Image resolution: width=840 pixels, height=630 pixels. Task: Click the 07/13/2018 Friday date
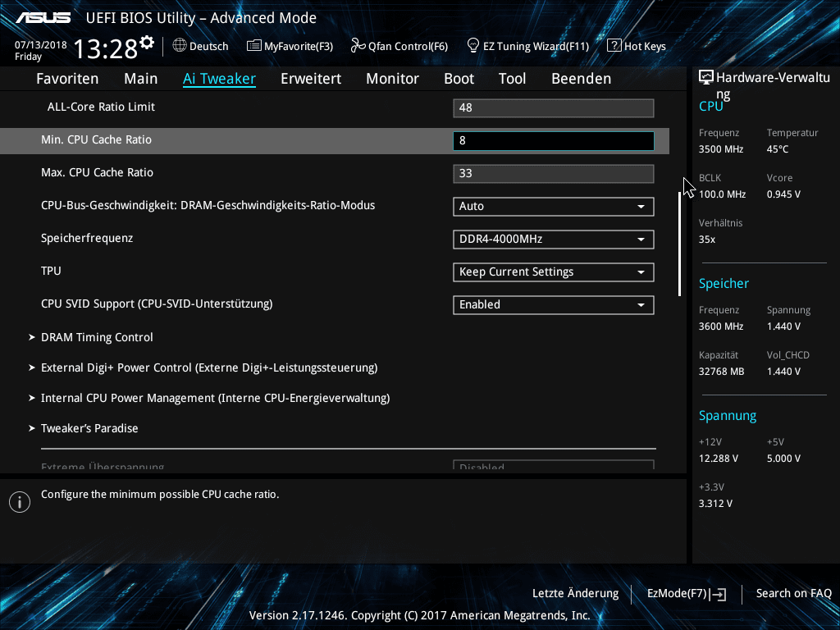click(x=41, y=50)
